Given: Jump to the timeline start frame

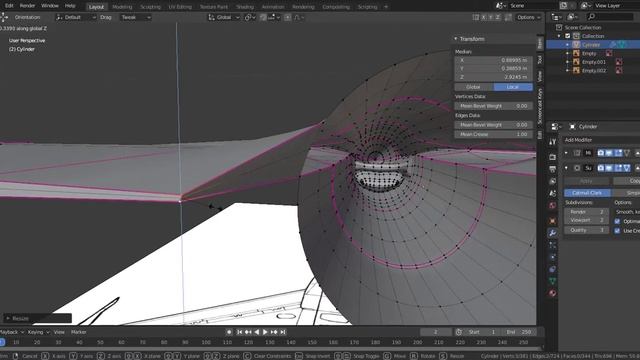Looking at the screenshot, I should click(x=240, y=332).
